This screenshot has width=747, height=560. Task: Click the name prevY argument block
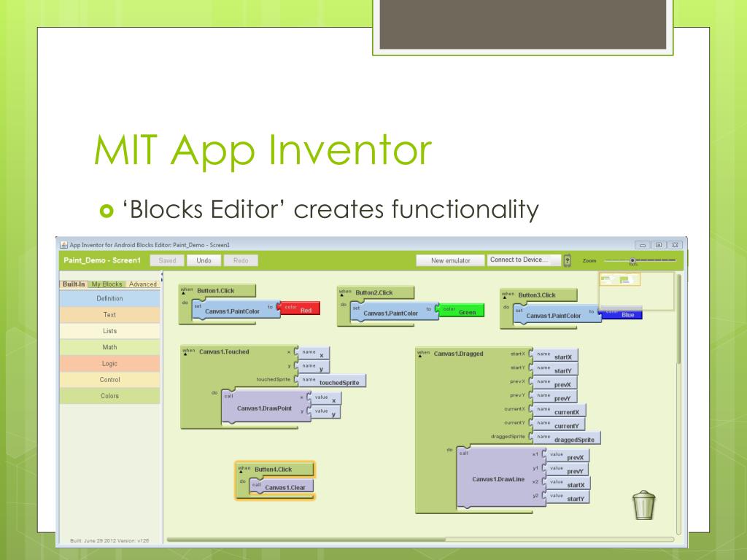[554, 397]
